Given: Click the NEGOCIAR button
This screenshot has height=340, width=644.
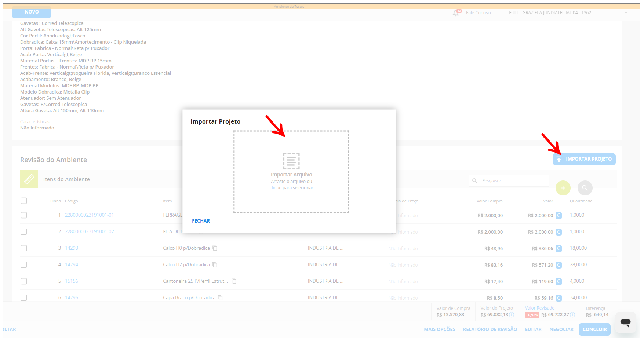Looking at the screenshot, I should (561, 329).
